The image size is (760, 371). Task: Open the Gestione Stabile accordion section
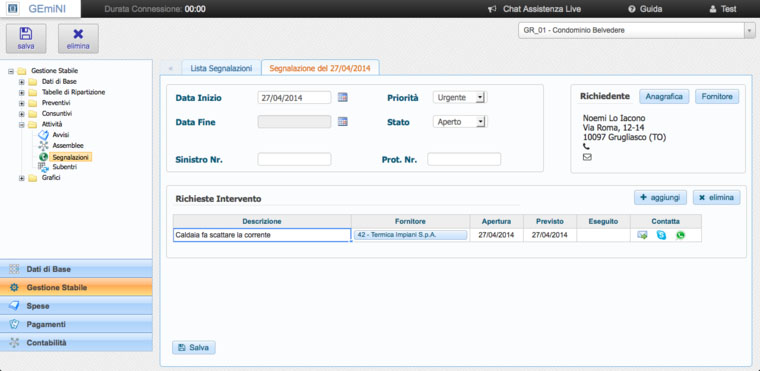coord(76,288)
